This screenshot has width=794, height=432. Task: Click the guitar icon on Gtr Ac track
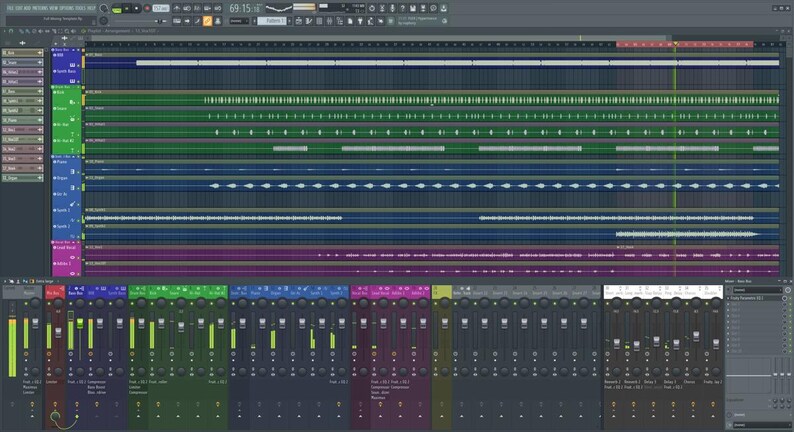click(x=72, y=204)
